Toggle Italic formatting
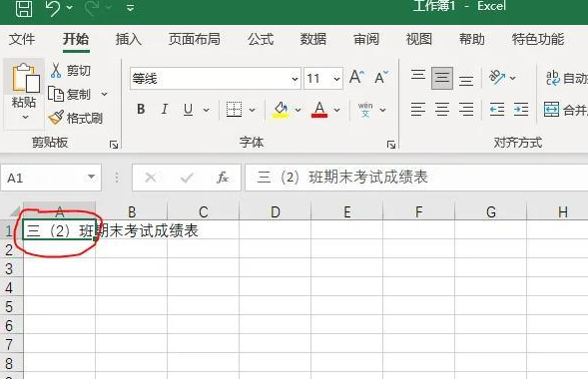Viewport: 588px width, 379px height. pos(165,110)
